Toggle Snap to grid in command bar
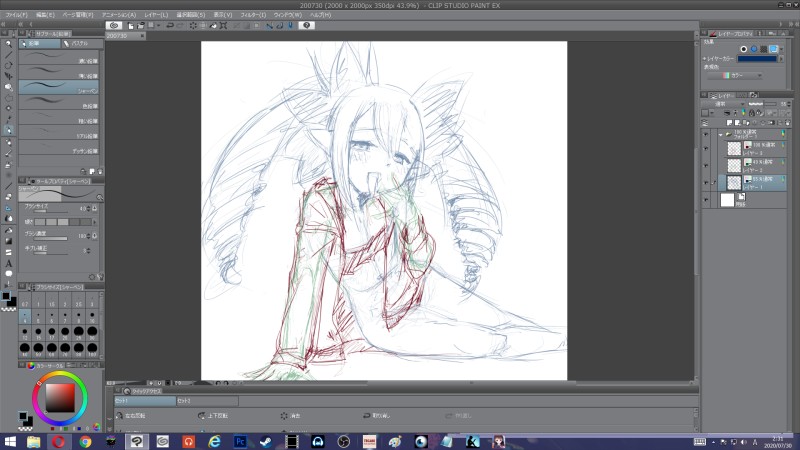This screenshot has height=450, width=800. point(290,26)
